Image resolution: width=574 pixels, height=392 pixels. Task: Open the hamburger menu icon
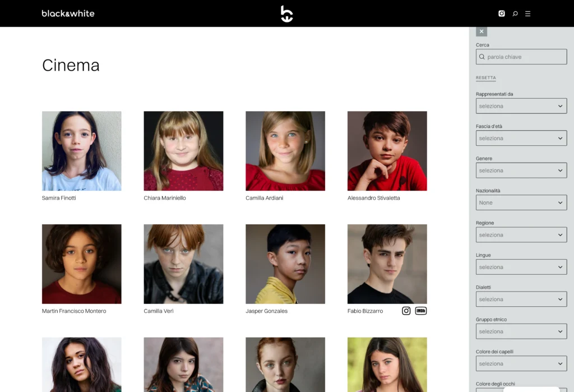click(527, 13)
